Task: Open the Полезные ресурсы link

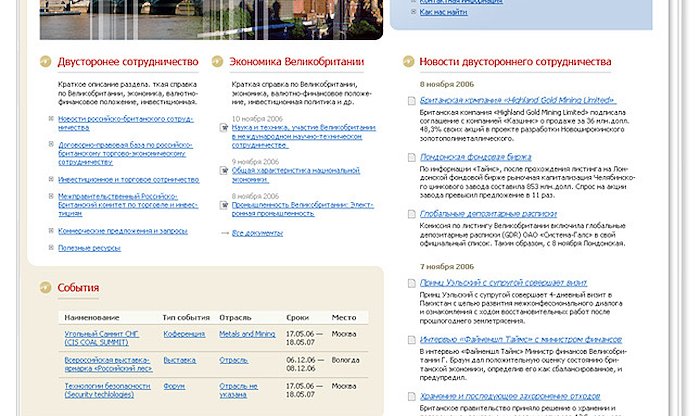Action: click(x=89, y=248)
